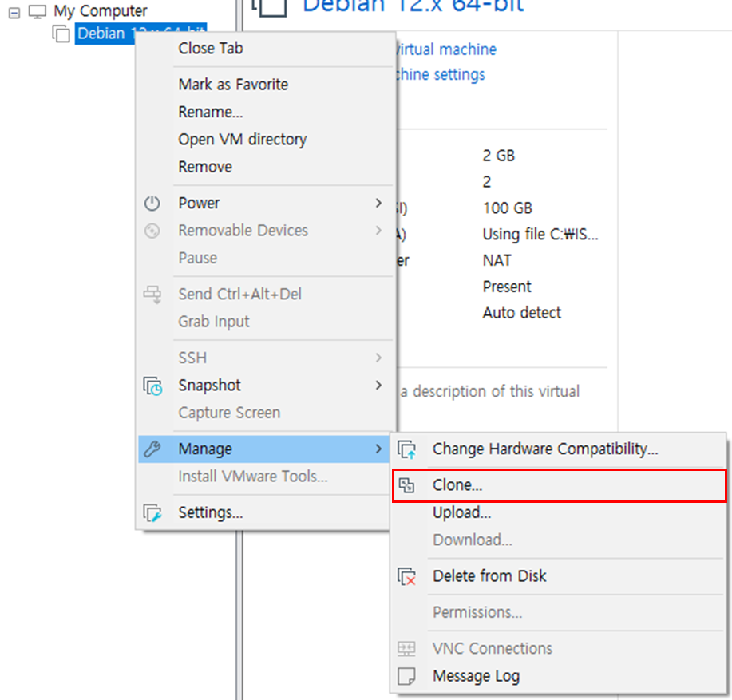732x700 pixels.
Task: Click the Manage wrench icon
Action: point(152,449)
